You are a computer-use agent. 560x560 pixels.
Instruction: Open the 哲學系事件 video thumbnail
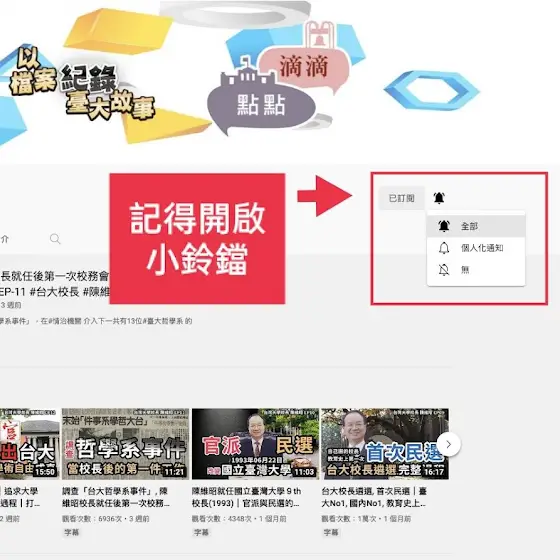(x=125, y=444)
